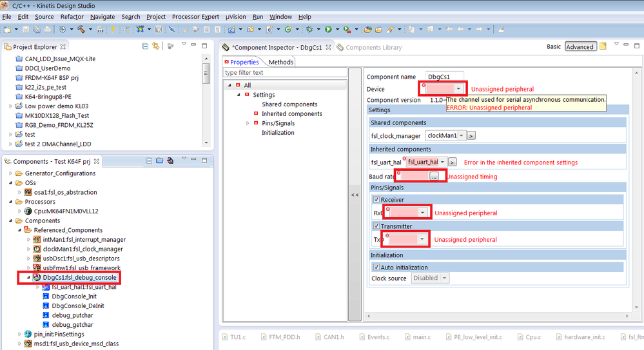This screenshot has height=350, width=644.
Task: Switch to the Components Library tab
Action: (x=369, y=47)
